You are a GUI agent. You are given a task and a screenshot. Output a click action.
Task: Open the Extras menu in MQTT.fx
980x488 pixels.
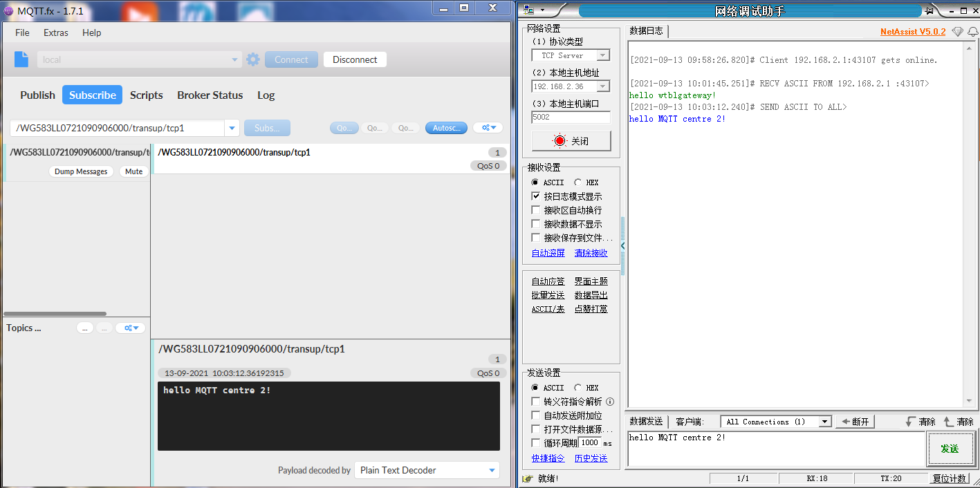[x=56, y=32]
